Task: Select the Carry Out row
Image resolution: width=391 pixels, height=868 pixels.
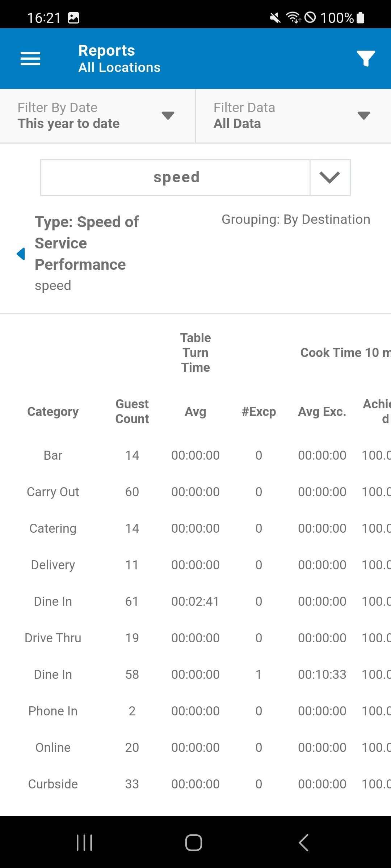Action: [x=53, y=492]
